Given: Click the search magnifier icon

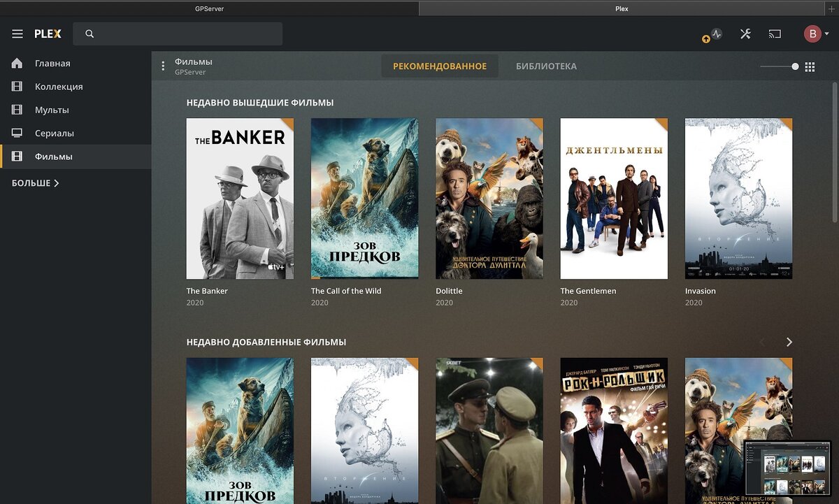Looking at the screenshot, I should pos(89,34).
